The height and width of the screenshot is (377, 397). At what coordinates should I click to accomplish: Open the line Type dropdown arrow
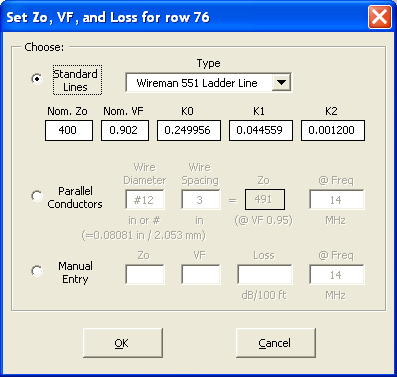tap(281, 82)
